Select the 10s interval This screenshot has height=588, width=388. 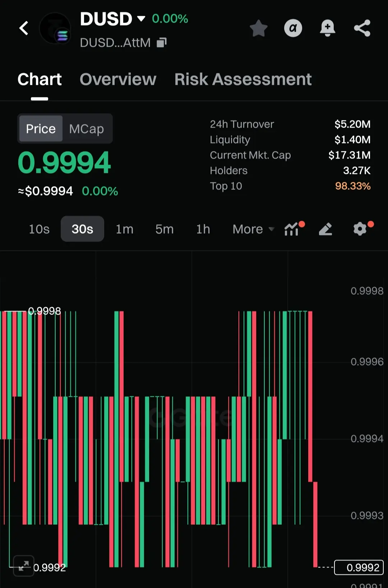click(39, 229)
